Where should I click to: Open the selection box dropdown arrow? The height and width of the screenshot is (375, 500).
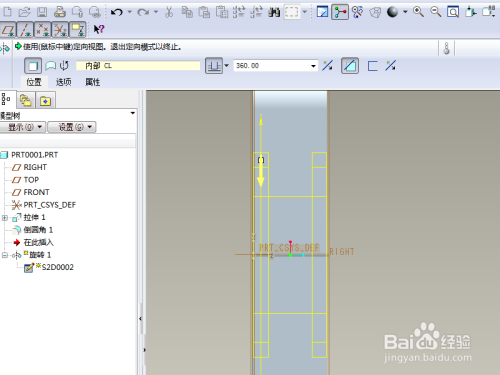click(304, 12)
